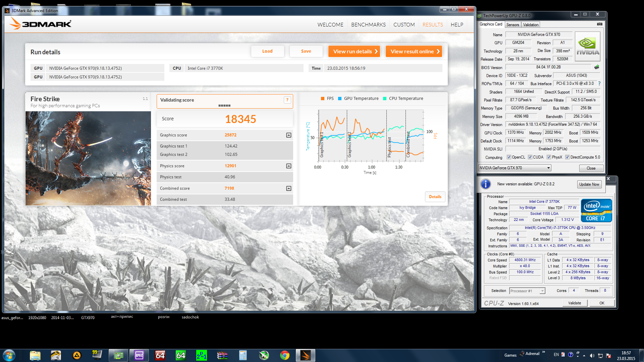Open the NVIDIA GeForce GTX 970 dropdown
644x362 pixels.
548,168
